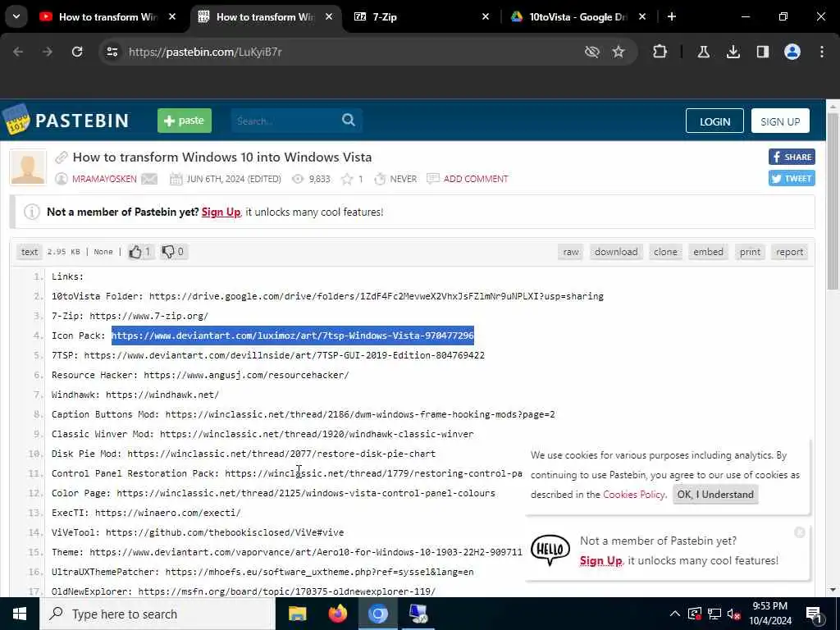Share this paste on Facebook

792,157
